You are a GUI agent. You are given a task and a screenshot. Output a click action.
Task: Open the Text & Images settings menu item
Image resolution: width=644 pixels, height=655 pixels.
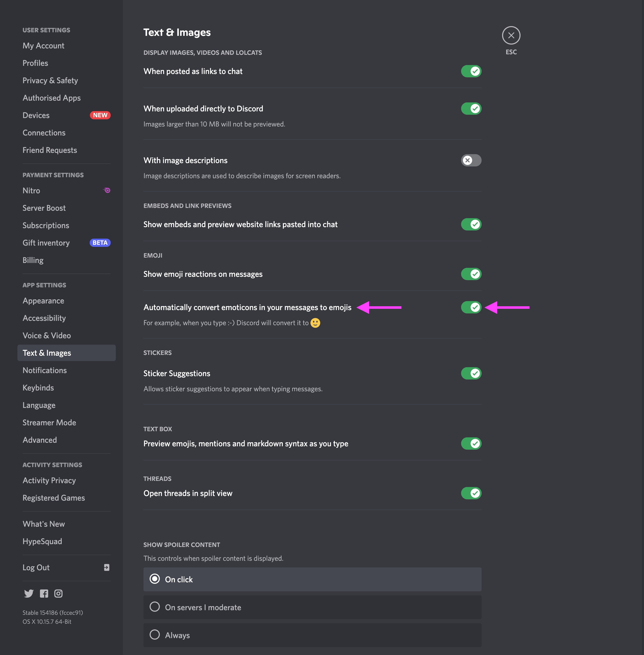[x=47, y=353]
